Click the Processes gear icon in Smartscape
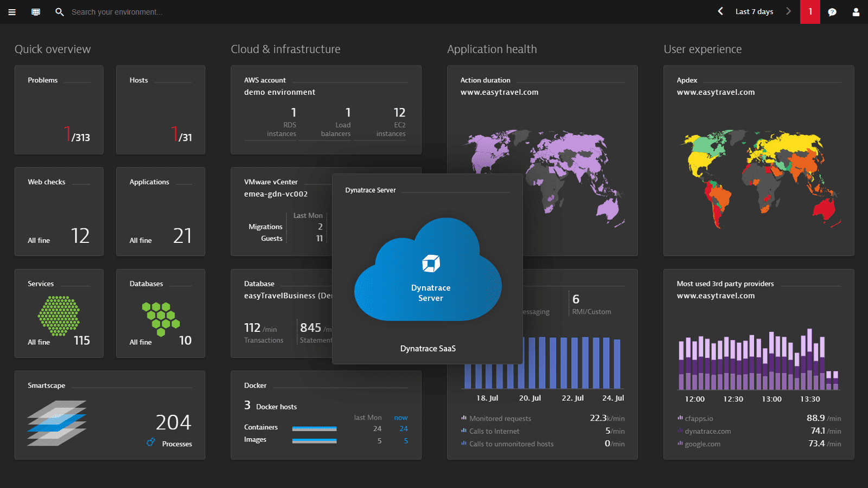Viewport: 868px width, 488px height. [151, 442]
